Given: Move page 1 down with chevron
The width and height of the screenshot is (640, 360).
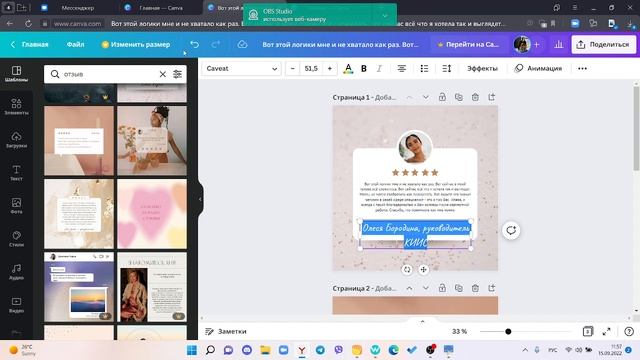Looking at the screenshot, I should [426, 97].
